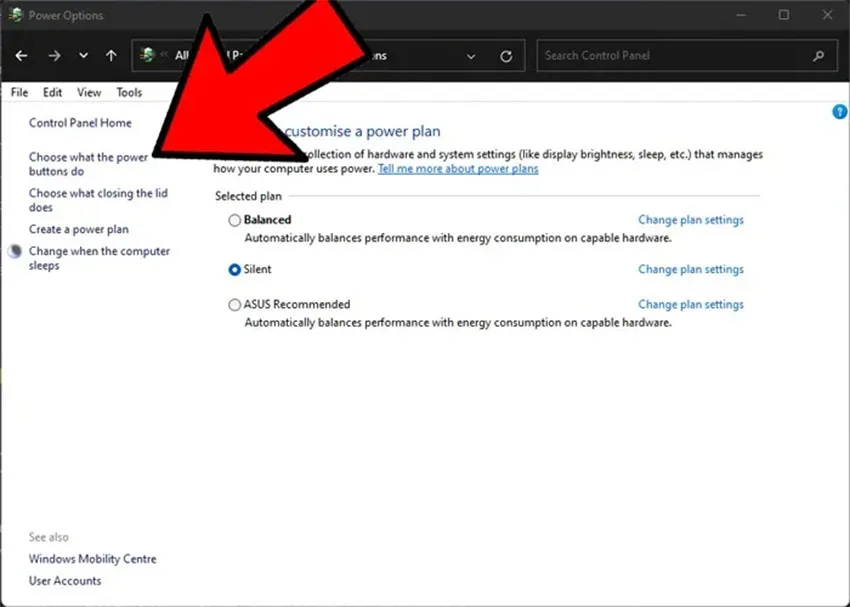Viewport: 850px width, 607px height.
Task: Go back with the left arrow
Action: (x=21, y=55)
